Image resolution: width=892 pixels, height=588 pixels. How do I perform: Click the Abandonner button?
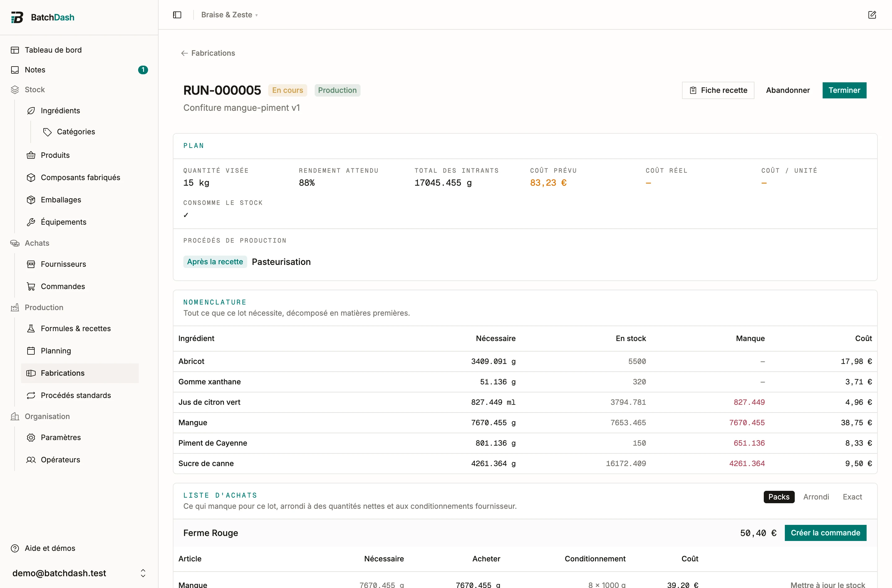pyautogui.click(x=788, y=90)
